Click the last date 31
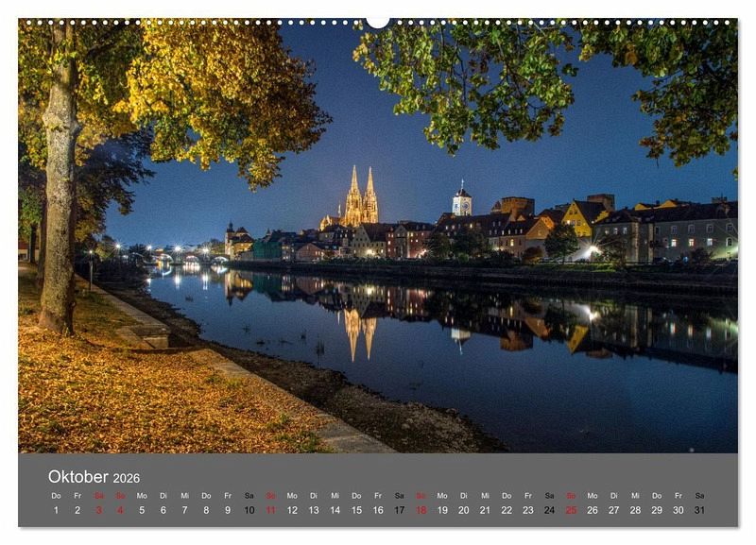This screenshot has height=545, width=756. 699,510
